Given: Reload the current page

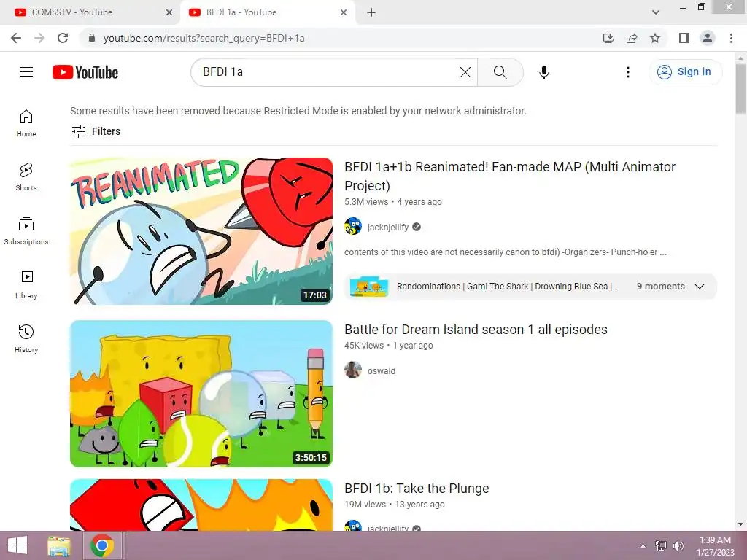Looking at the screenshot, I should (63, 38).
